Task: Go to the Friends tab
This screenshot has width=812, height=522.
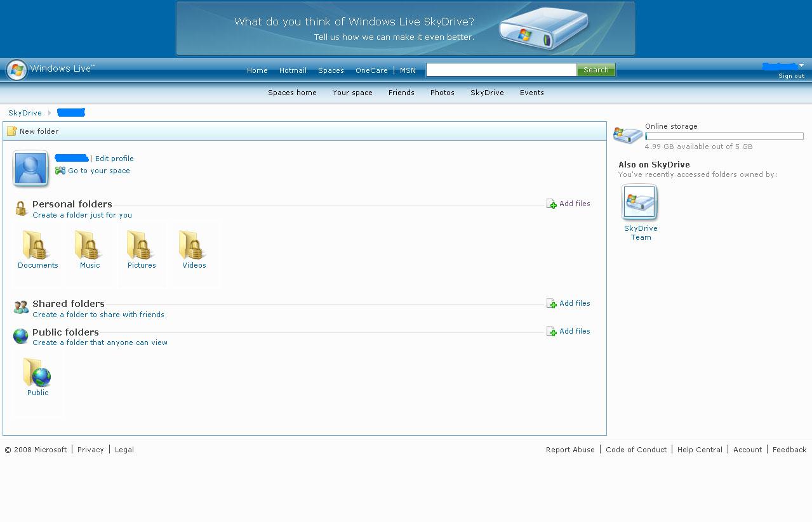Action: 401,93
